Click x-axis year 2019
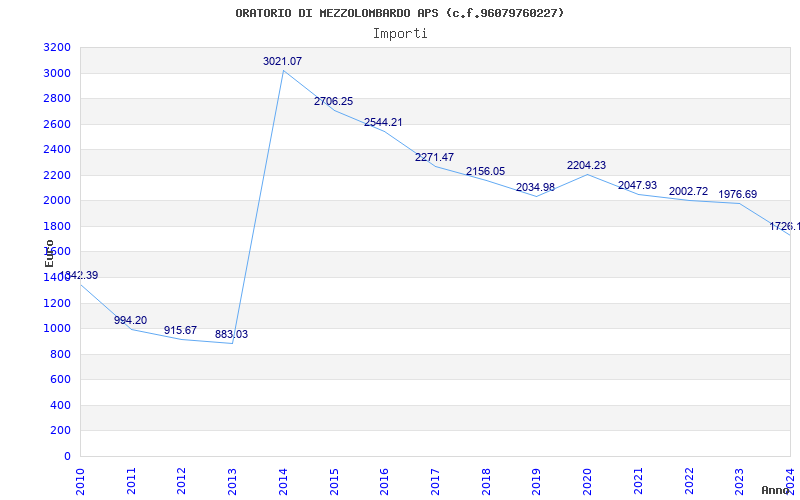Viewport: 800px width, 500px height. [536, 482]
